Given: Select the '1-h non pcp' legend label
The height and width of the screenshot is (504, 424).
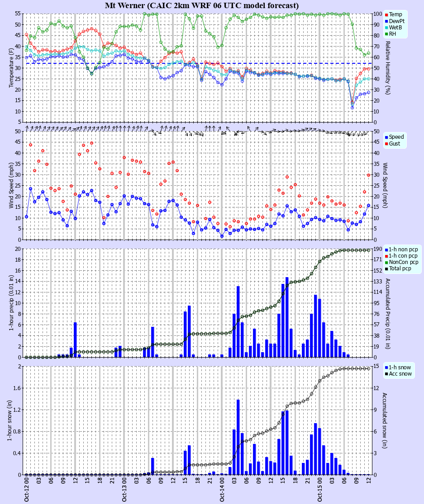Looking at the screenshot, I should click(x=404, y=250).
